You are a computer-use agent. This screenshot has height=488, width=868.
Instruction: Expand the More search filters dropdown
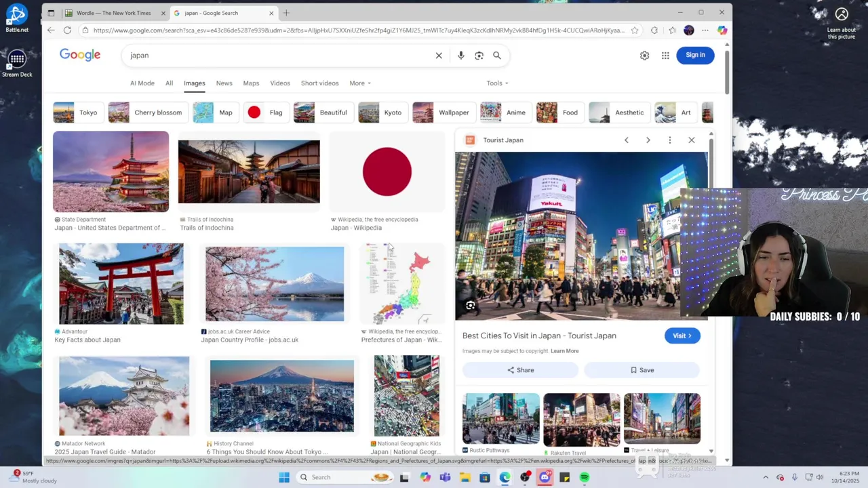click(360, 83)
